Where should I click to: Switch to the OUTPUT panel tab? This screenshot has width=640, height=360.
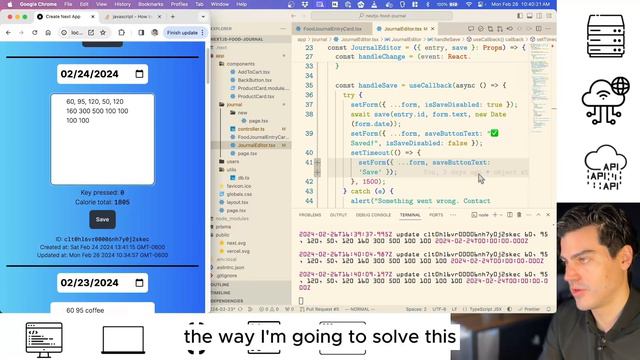338,215
